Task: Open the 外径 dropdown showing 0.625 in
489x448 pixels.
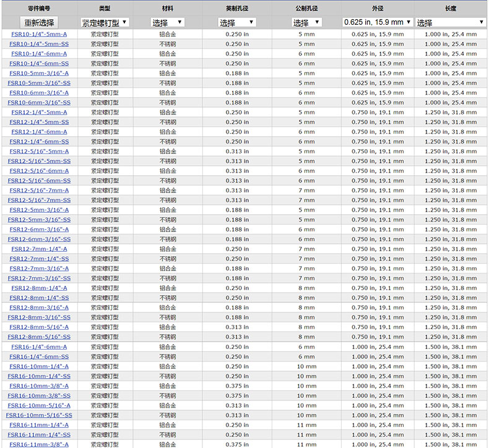Action: point(377,22)
